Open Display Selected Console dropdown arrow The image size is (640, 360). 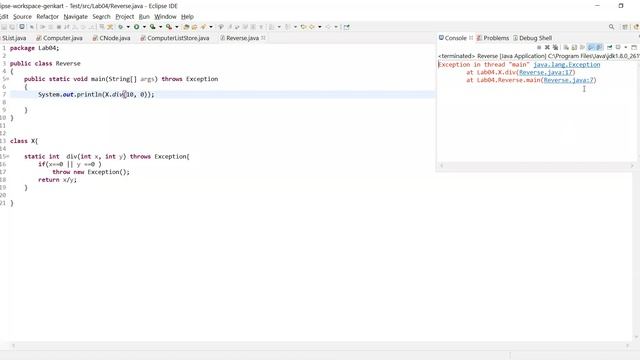tap(626, 47)
